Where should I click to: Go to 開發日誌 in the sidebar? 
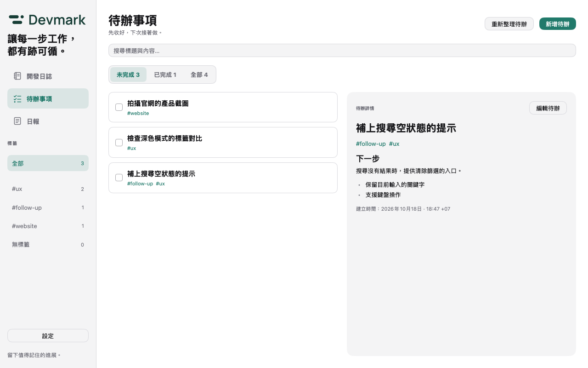pyautogui.click(x=48, y=76)
